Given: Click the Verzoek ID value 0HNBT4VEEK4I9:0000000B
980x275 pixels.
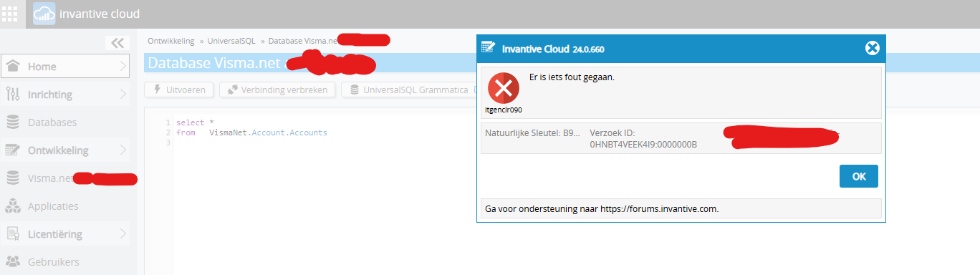Looking at the screenshot, I should 643,144.
